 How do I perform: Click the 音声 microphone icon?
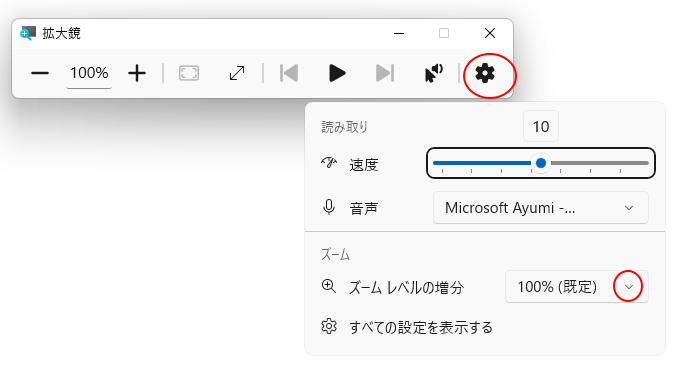tap(329, 207)
